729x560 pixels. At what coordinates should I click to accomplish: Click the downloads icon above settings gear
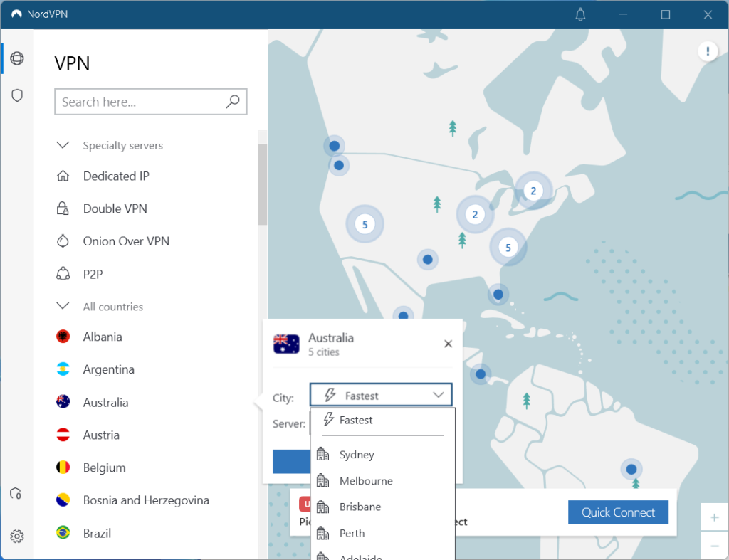click(x=16, y=493)
